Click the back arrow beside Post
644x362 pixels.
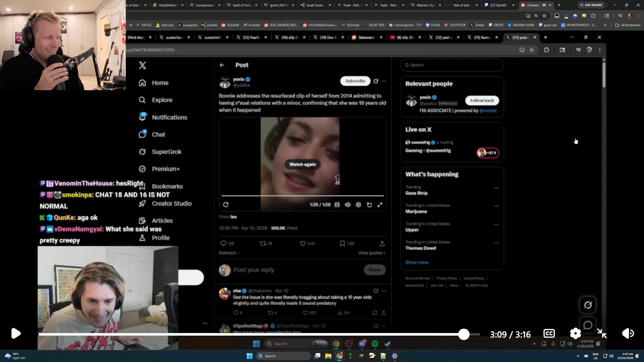click(222, 65)
